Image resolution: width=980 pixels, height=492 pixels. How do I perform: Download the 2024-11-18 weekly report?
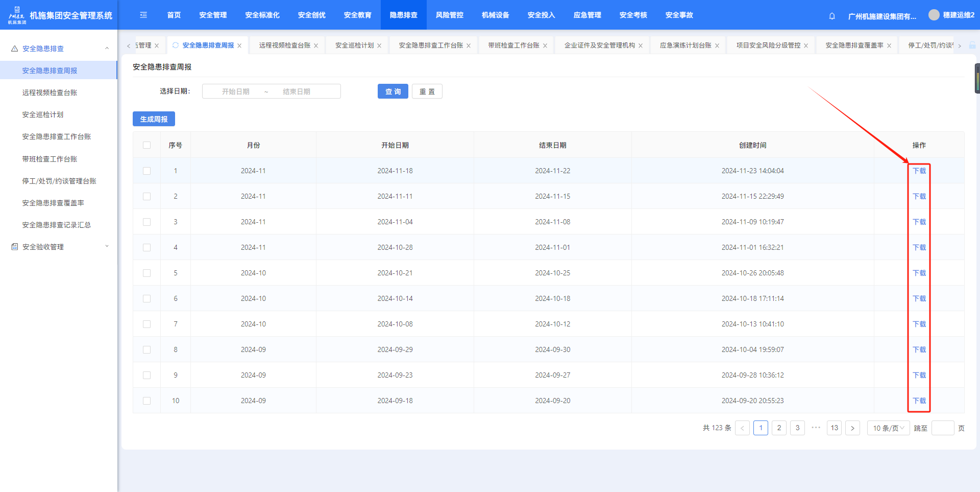(919, 171)
